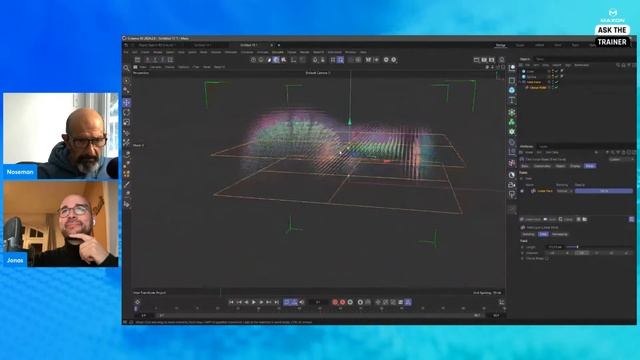Select the Blending tab beside Field
Screen dimensions: 640x360
pos(529,234)
